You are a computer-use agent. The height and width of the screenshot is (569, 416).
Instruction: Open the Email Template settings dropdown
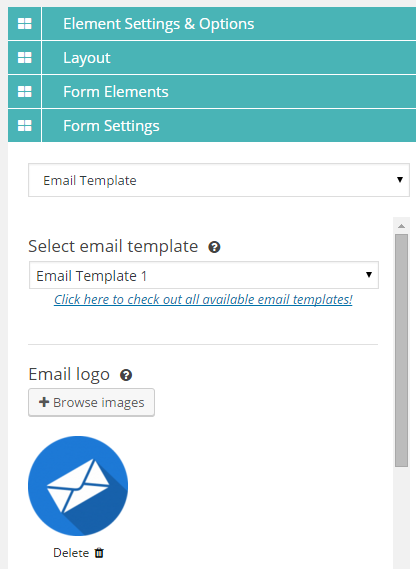219,180
